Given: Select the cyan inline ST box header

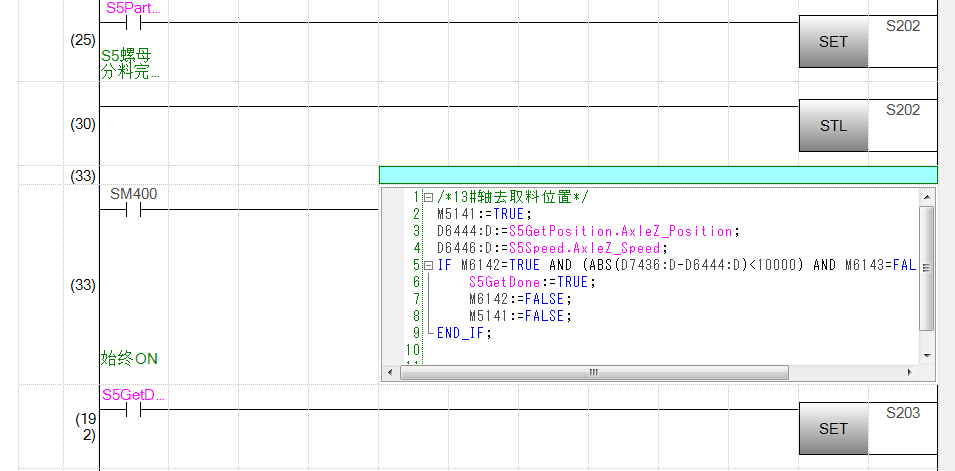Looking at the screenshot, I should [x=658, y=175].
